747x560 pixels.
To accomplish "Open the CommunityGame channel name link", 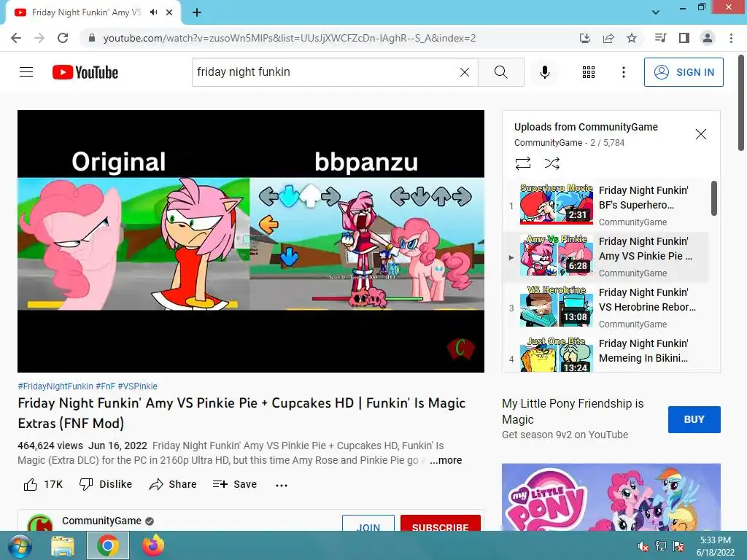I will click(101, 521).
